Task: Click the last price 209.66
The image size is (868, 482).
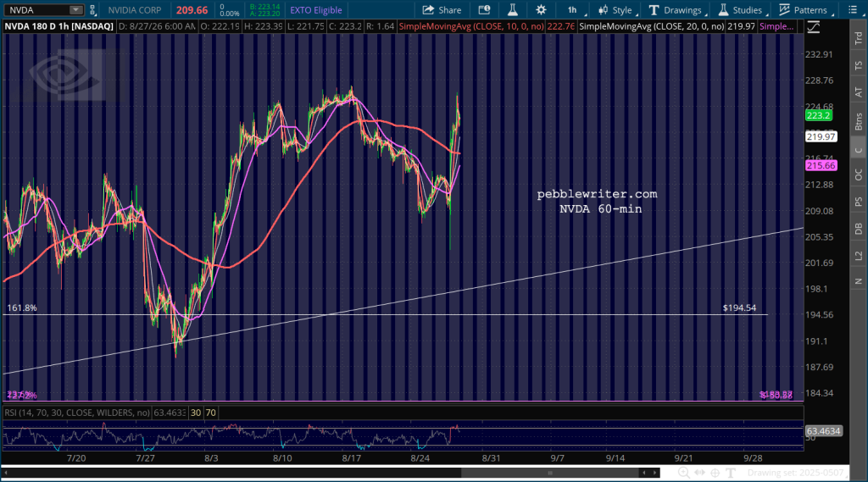Action: [192, 10]
